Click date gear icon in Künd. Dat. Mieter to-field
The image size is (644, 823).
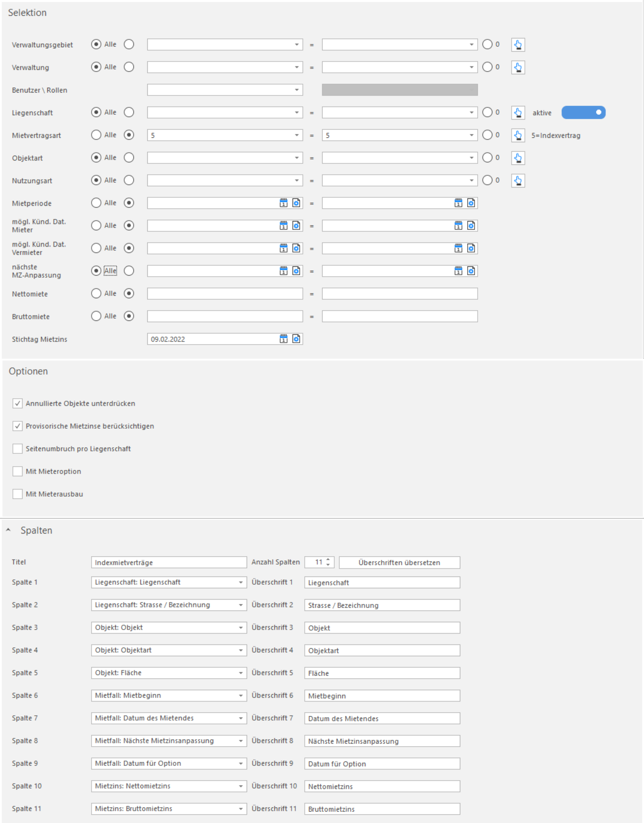click(x=471, y=225)
